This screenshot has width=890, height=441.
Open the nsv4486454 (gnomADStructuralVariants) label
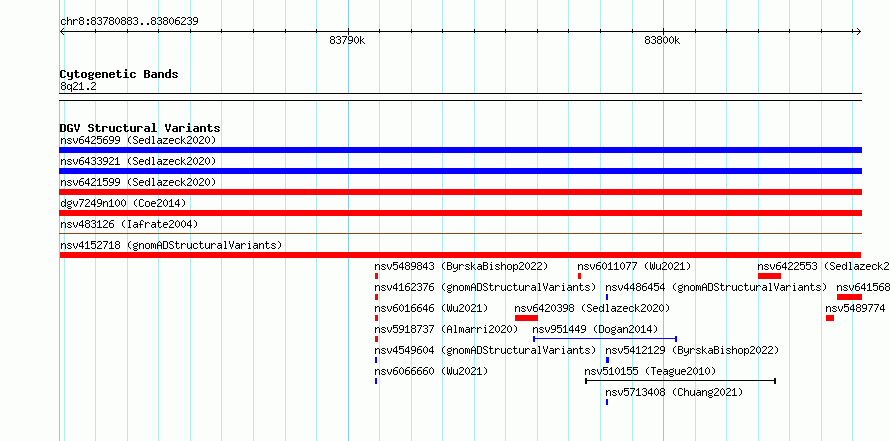tap(716, 287)
